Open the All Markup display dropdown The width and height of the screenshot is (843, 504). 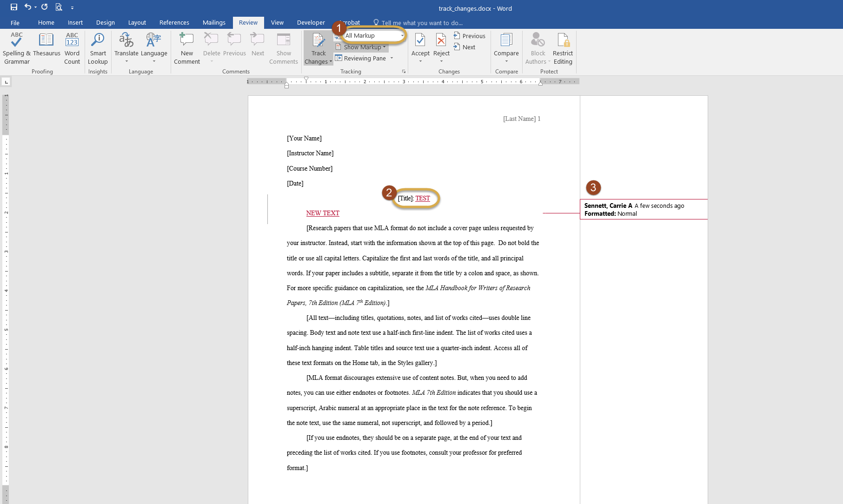[374, 36]
